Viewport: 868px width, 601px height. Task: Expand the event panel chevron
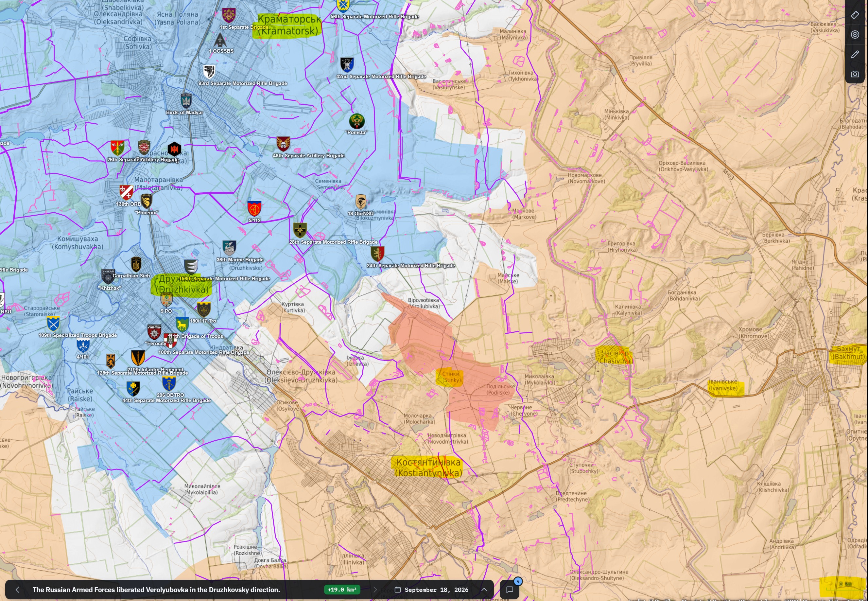click(x=484, y=590)
